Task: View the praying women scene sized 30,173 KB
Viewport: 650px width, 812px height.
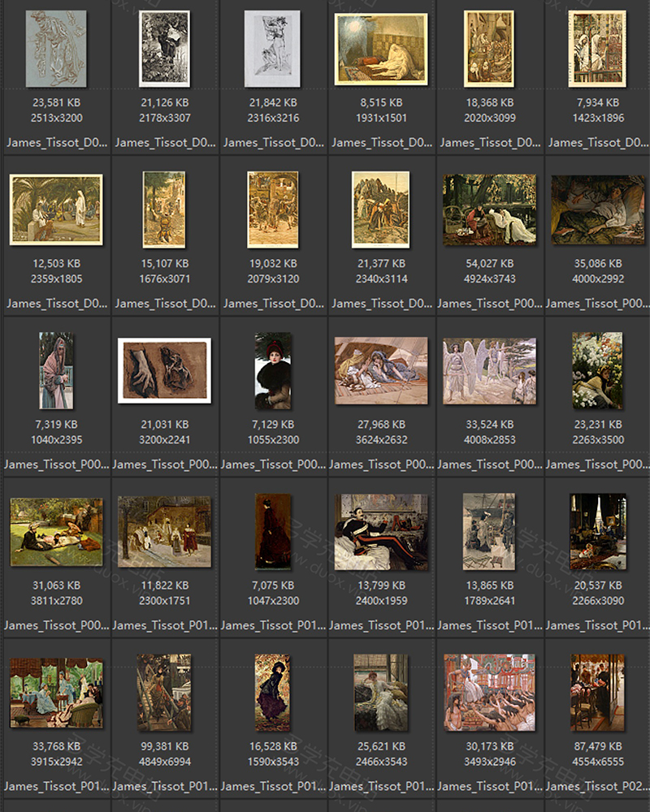Action: tap(490, 690)
